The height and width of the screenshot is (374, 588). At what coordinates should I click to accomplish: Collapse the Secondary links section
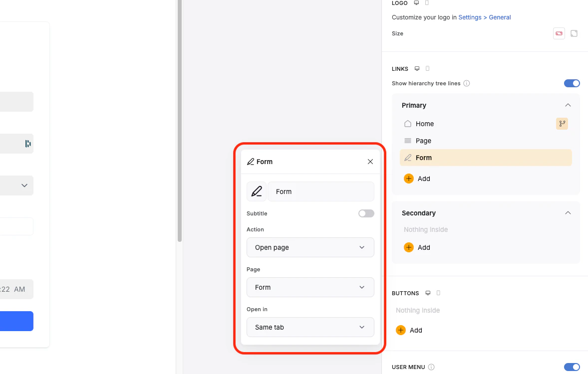[568, 213]
